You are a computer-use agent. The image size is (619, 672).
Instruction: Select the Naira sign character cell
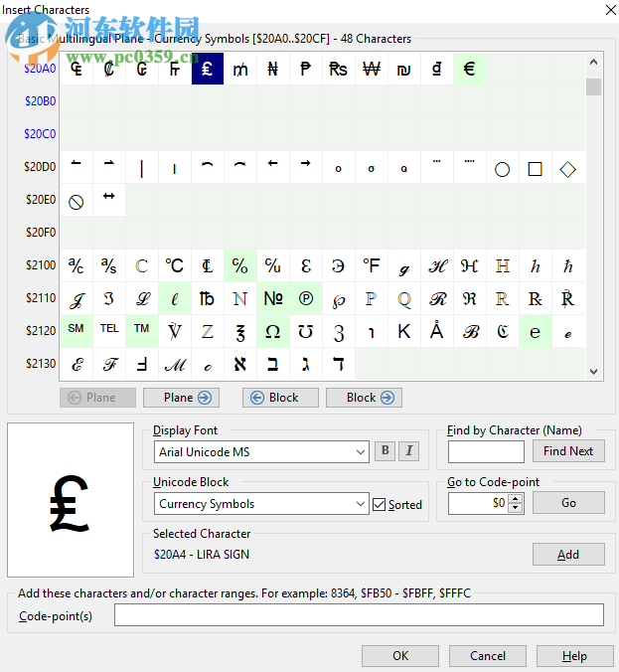(x=273, y=69)
